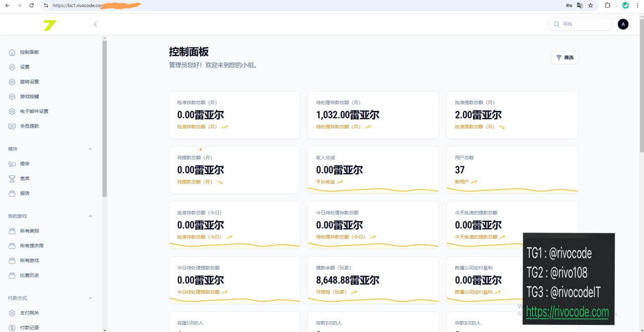Collapse the sidebar with the left chevron
The width and height of the screenshot is (644, 332).
point(95,24)
